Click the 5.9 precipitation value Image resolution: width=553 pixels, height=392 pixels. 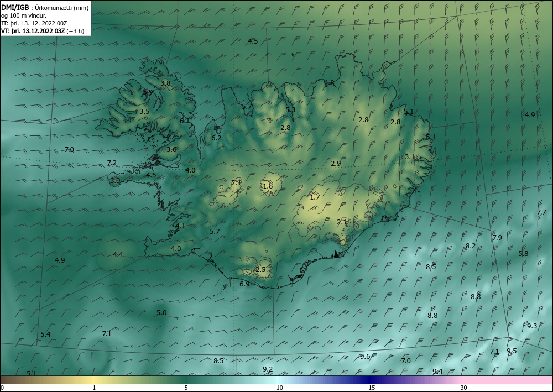(x=148, y=92)
